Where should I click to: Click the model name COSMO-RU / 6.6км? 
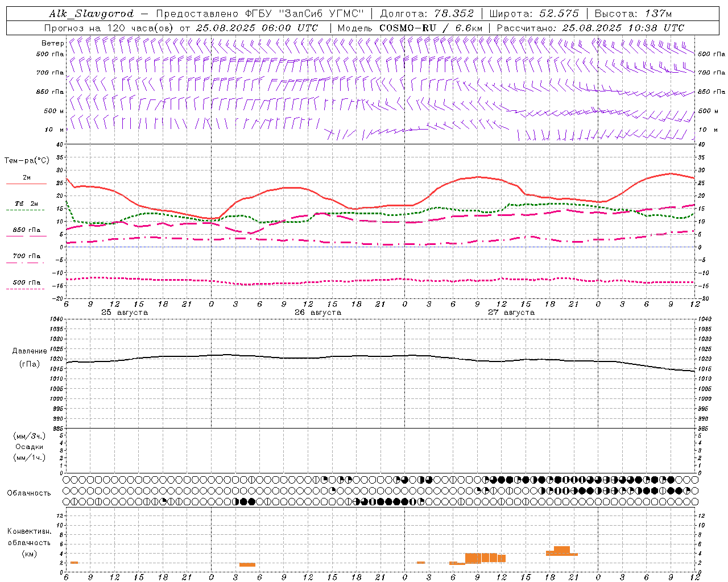[x=432, y=28]
